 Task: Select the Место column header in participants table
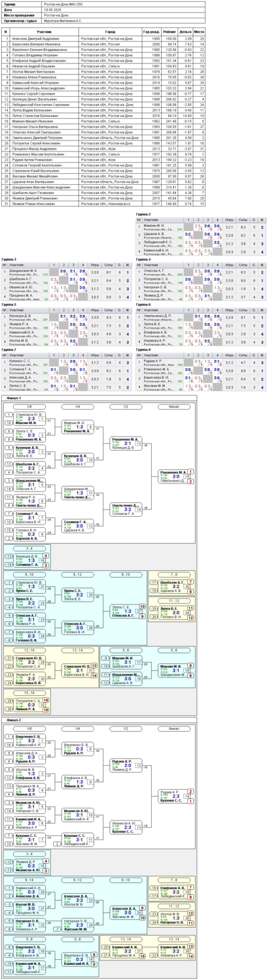pos(199,31)
